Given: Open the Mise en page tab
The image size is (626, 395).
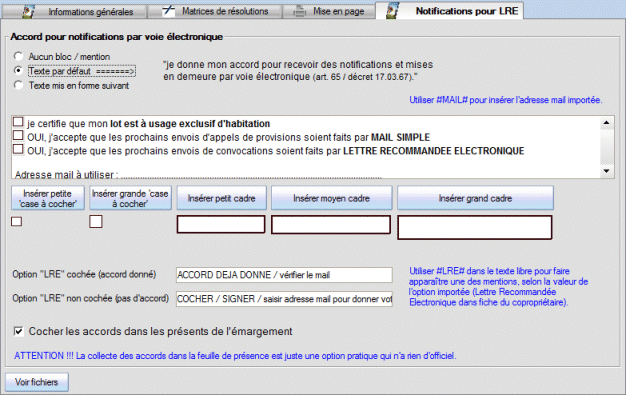Looking at the screenshot, I should pos(329,12).
